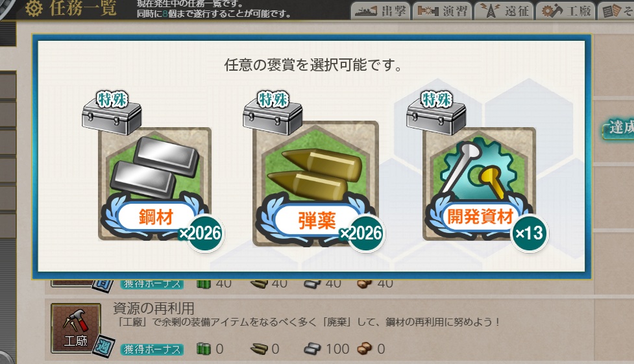This screenshot has height=364, width=634.
Task: Click the 特殊 toolbox above the development material
Action: tap(436, 113)
